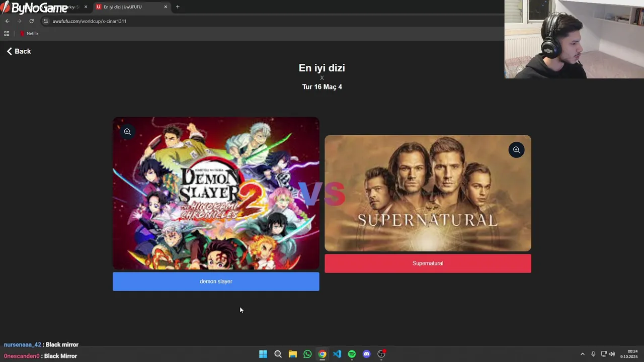Pick the Demon Slayer poster image
Image resolution: width=644 pixels, height=362 pixels.
click(x=216, y=194)
